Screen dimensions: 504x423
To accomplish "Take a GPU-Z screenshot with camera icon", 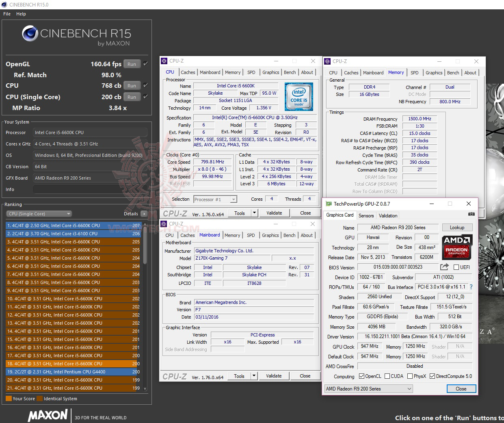I will 471,214.
